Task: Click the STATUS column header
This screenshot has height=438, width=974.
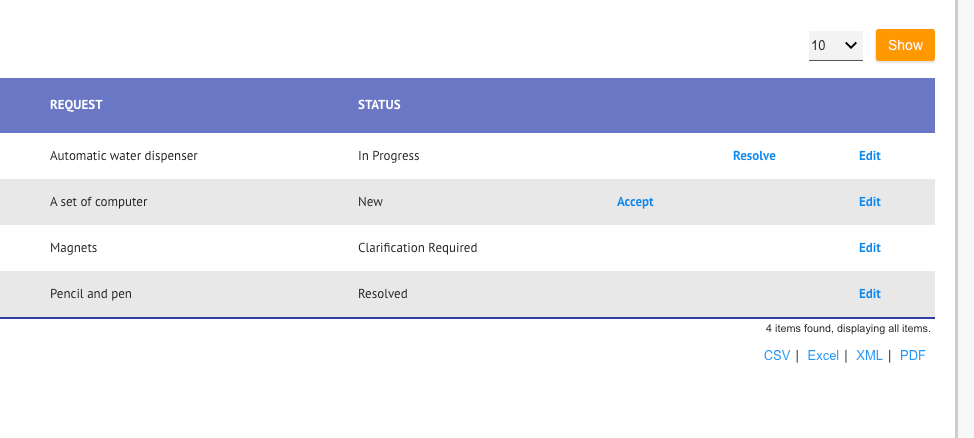Action: click(x=379, y=105)
